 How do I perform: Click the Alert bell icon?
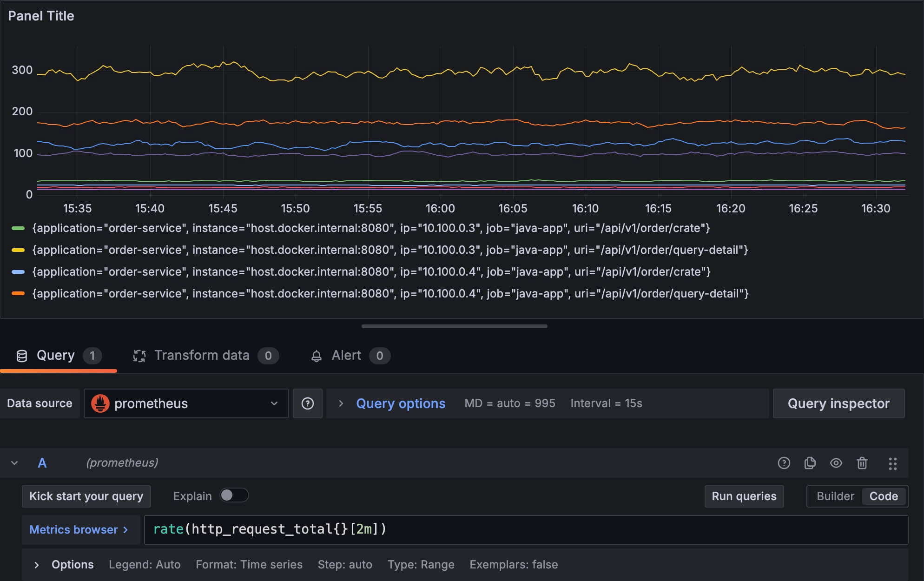(x=316, y=356)
